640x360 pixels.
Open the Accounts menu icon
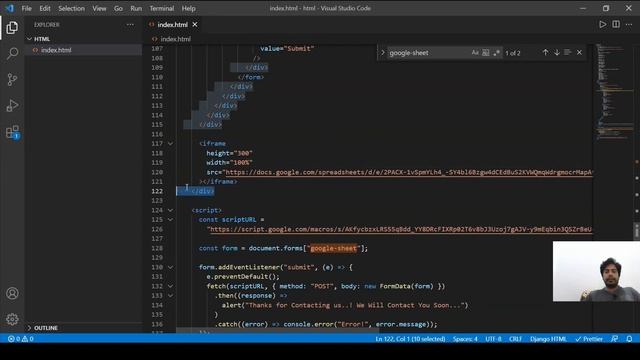tap(12, 293)
